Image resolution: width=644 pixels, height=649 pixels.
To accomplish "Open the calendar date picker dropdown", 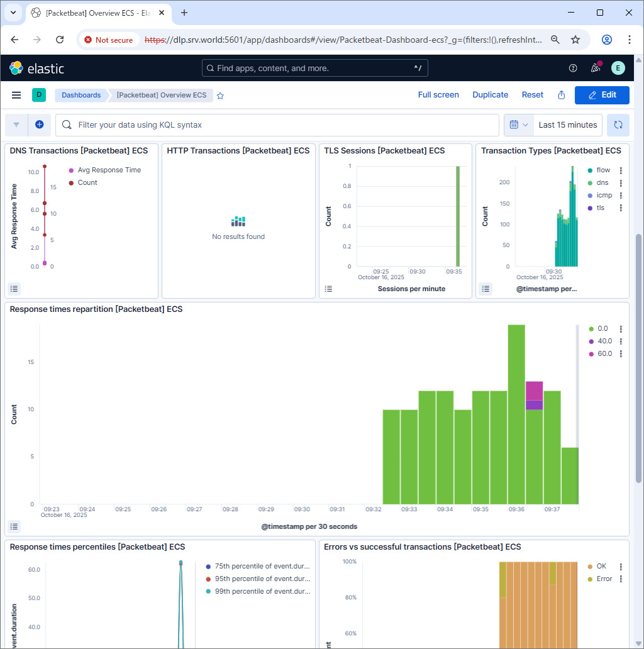I will tap(518, 125).
